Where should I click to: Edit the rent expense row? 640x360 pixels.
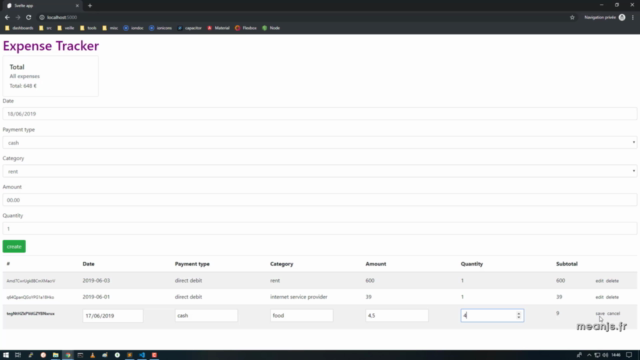click(599, 281)
